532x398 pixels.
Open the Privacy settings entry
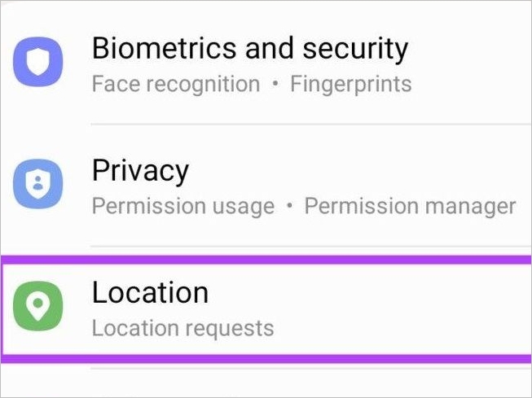tap(140, 171)
